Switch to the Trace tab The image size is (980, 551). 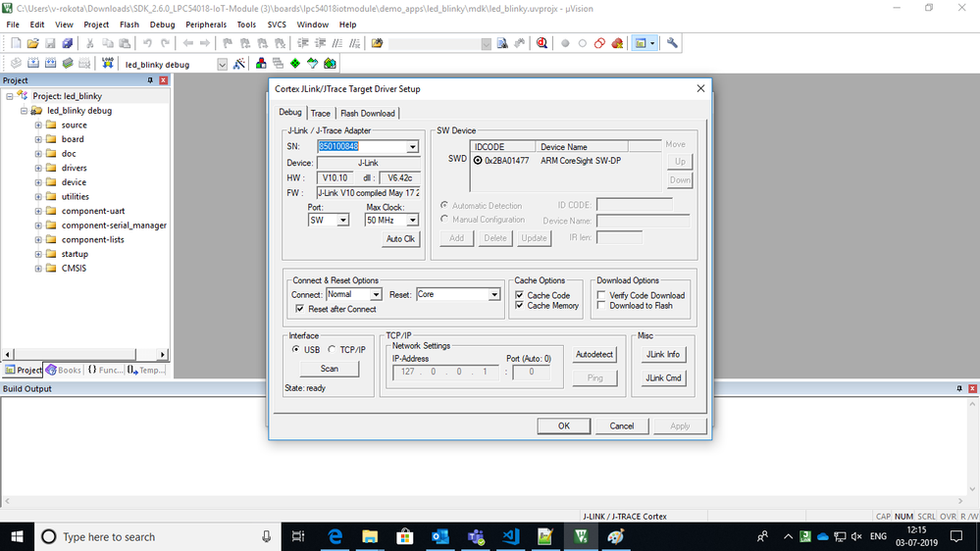point(321,113)
